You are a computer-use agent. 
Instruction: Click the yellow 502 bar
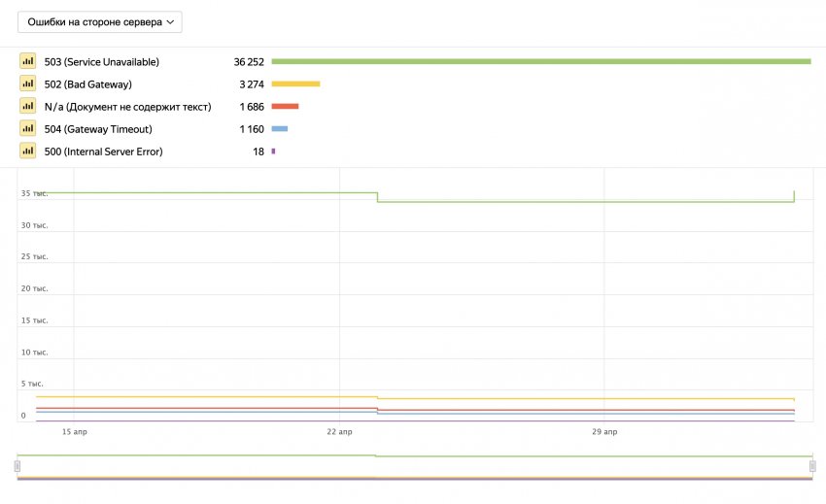[295, 84]
